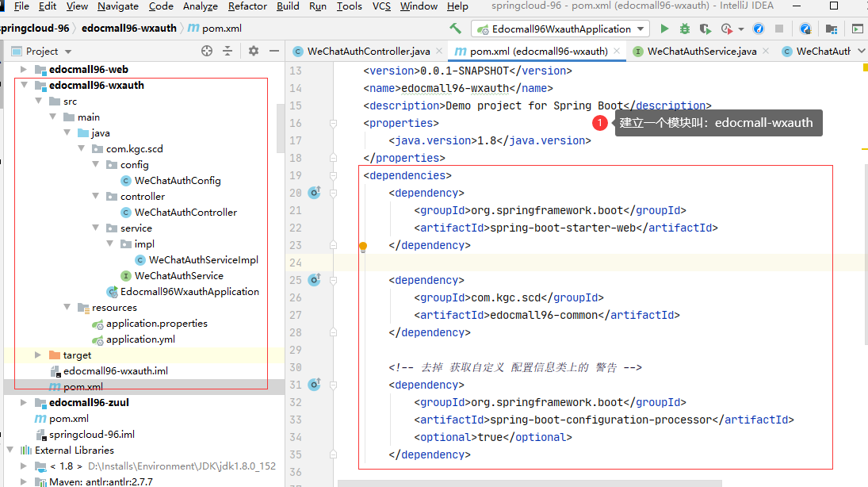The image size is (868, 487).
Task: Open the Build menu
Action: (x=288, y=6)
